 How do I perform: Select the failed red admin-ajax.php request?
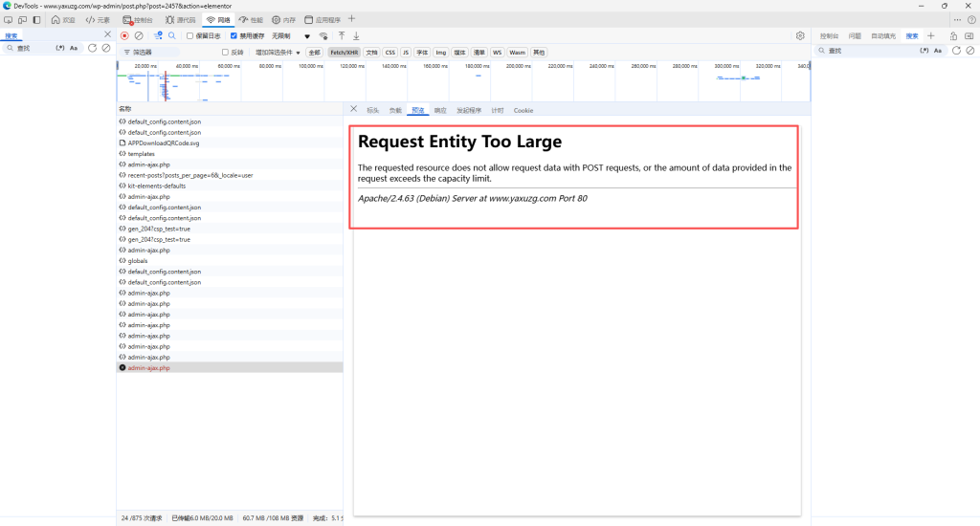(x=148, y=367)
